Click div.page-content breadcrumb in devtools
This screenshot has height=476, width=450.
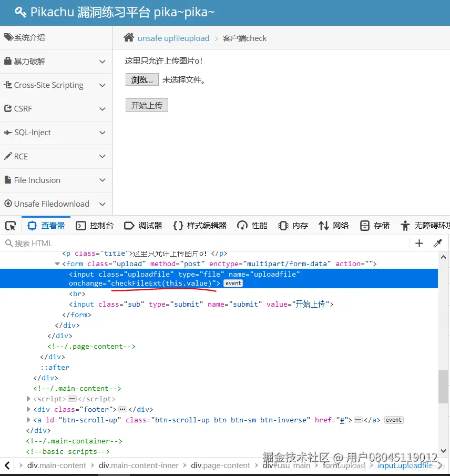[x=221, y=465]
